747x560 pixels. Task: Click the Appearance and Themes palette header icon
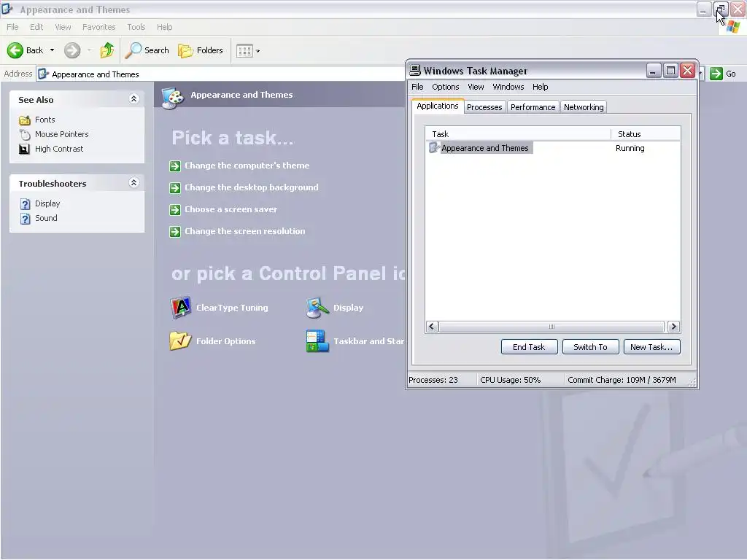[172, 98]
